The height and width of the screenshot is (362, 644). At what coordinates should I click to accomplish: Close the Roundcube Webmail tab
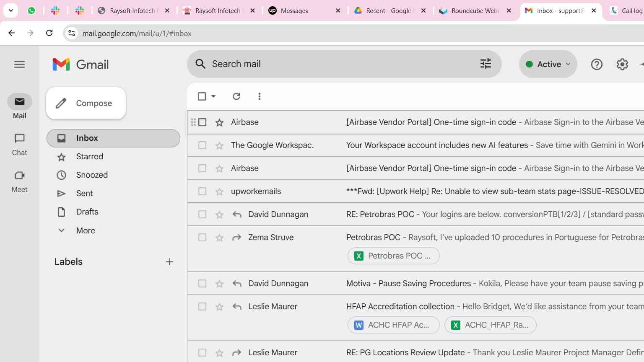tap(509, 10)
